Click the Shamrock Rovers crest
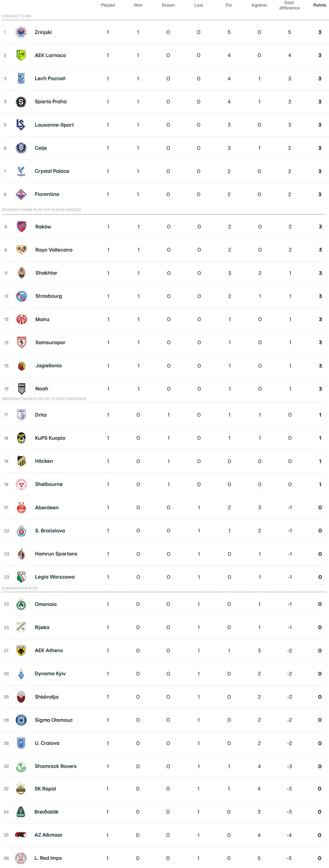 21,766
